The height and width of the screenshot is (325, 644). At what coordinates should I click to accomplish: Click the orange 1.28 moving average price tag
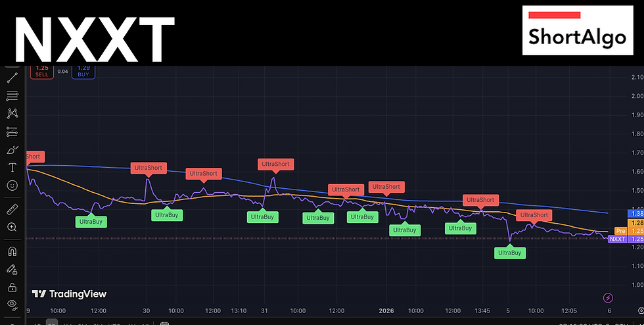tap(636, 222)
